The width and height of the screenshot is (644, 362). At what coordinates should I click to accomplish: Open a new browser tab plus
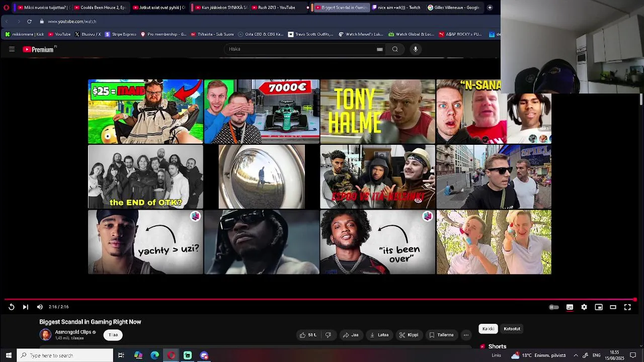[490, 8]
